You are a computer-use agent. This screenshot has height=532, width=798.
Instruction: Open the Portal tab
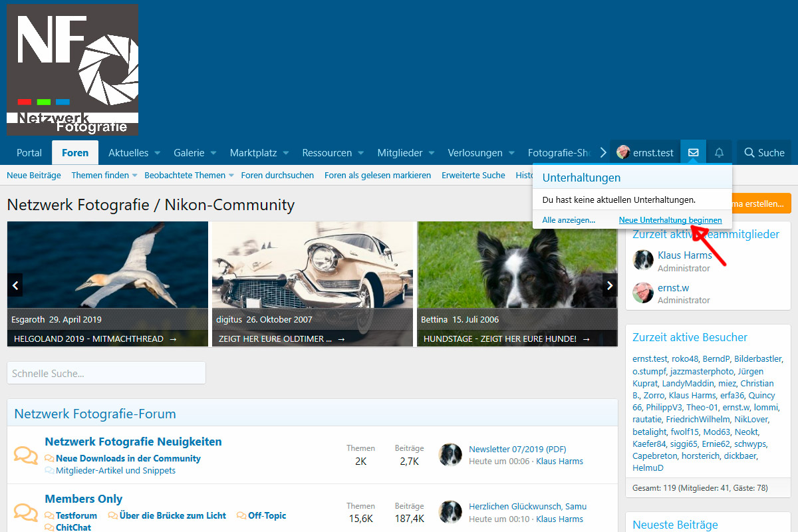tap(29, 152)
